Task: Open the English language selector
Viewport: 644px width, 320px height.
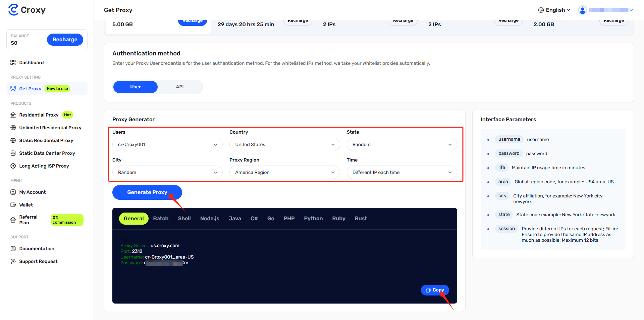Action: (x=554, y=10)
